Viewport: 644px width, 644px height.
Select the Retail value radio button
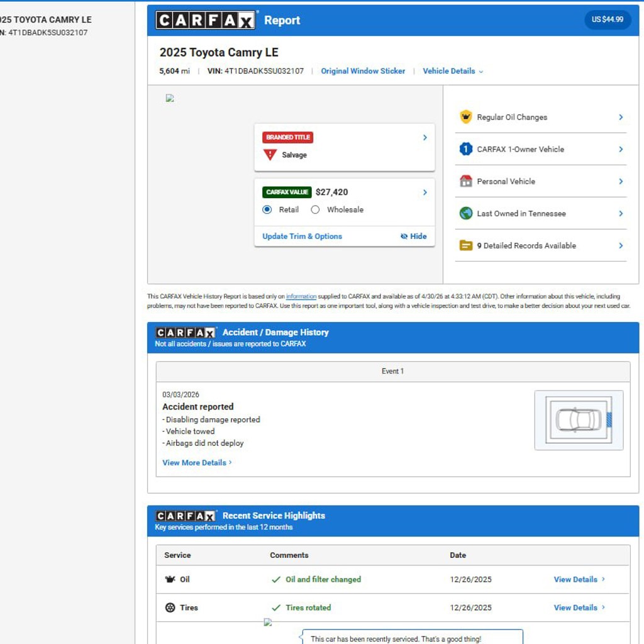(x=267, y=209)
